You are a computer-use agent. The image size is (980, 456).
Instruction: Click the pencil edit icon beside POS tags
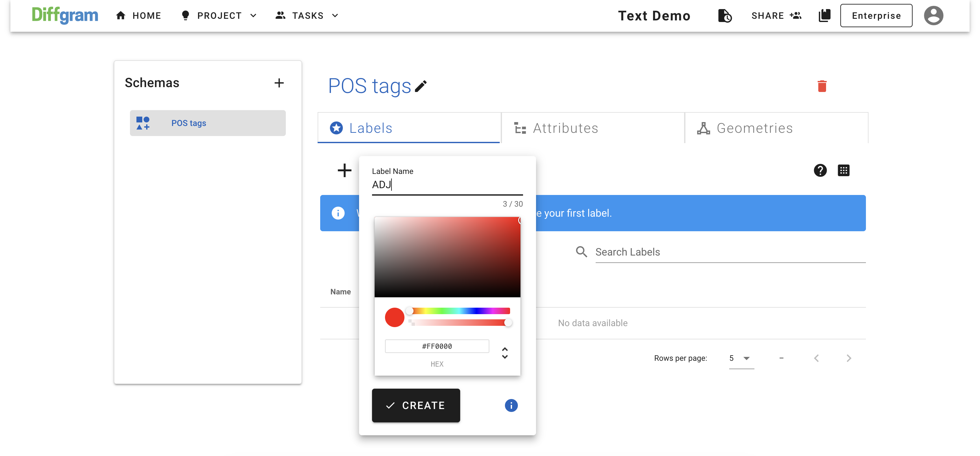point(420,86)
